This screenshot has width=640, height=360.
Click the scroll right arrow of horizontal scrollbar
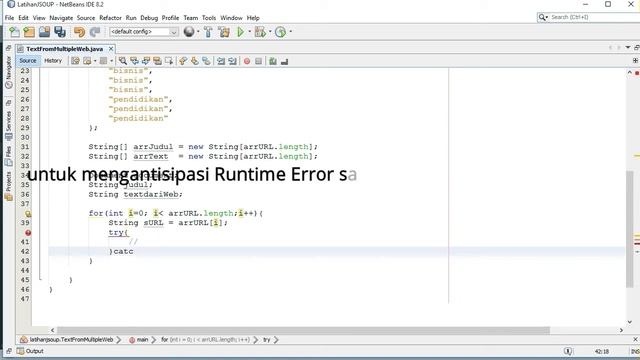tap(621, 330)
